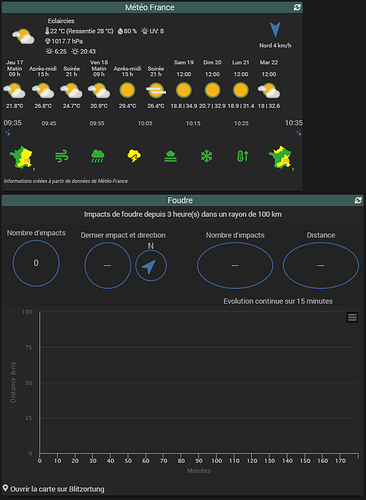Click Mar 22 temperatures 18 | 32.6

point(269,106)
